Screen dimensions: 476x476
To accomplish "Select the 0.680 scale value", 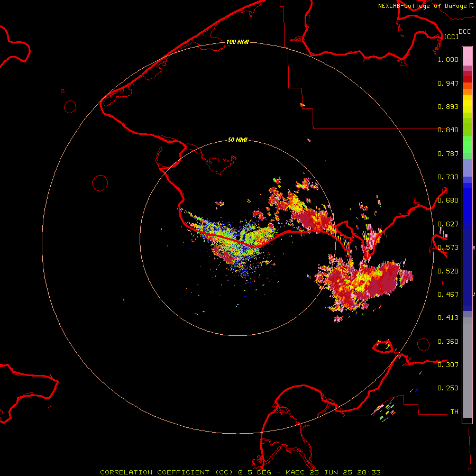I will (448, 200).
